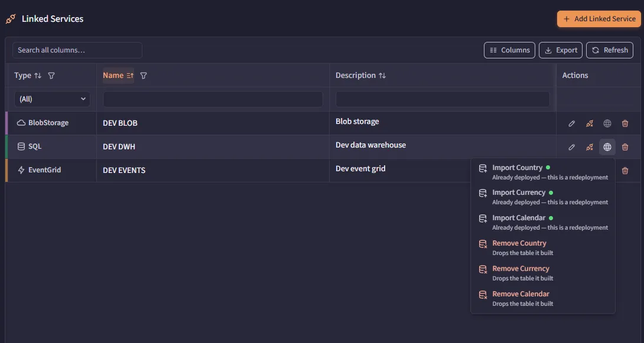Focus the Search all columns field
The width and height of the screenshot is (644, 343).
coord(77,50)
